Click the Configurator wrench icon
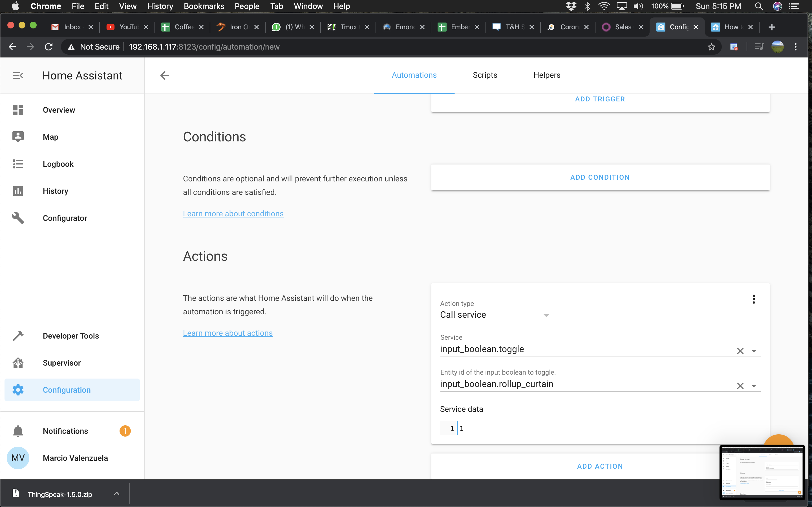 point(18,218)
